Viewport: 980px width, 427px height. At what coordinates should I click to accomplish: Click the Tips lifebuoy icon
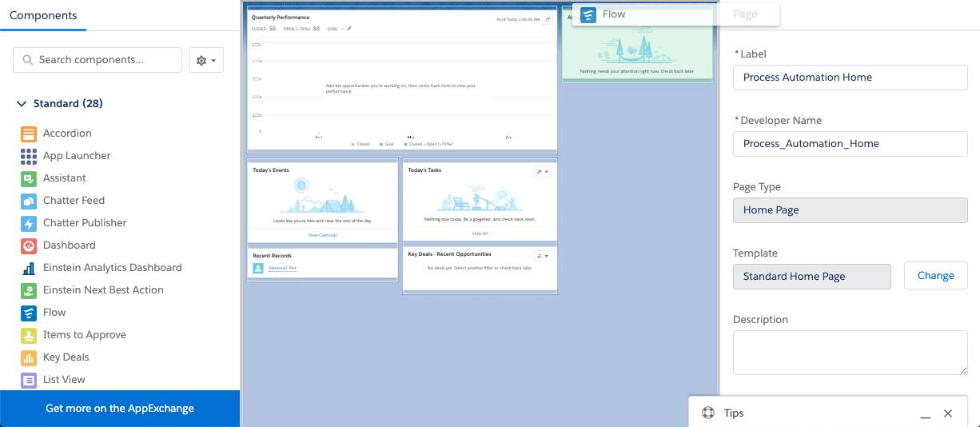pos(708,413)
